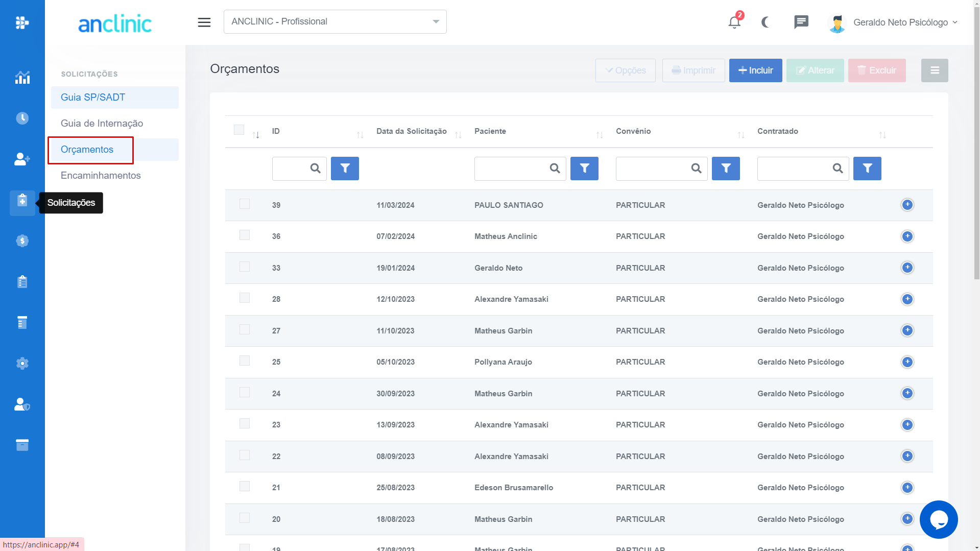The height and width of the screenshot is (551, 980).
Task: Open the add patient icon in sidebar
Action: (x=22, y=159)
